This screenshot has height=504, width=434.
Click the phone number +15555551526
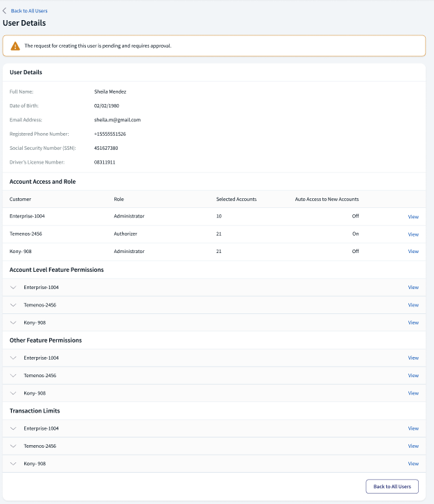tap(110, 134)
